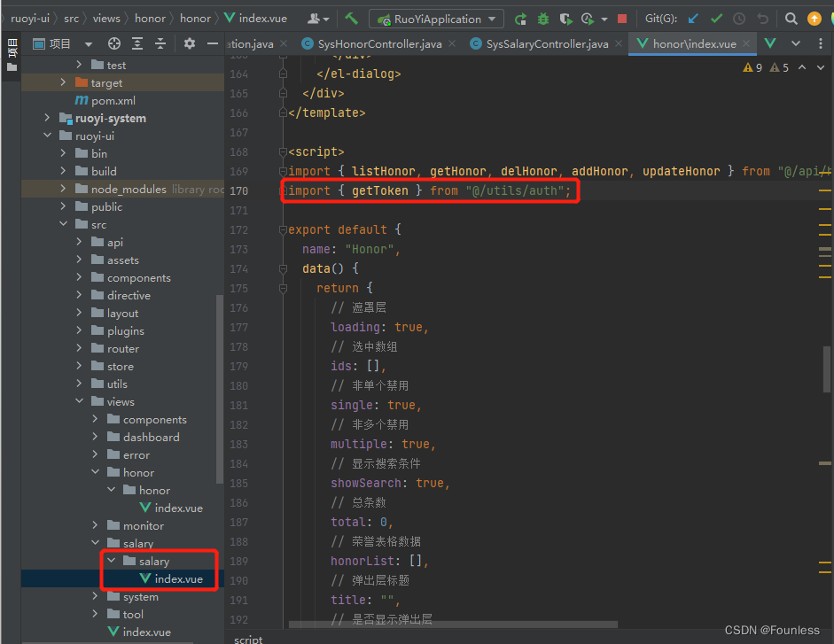Image resolution: width=834 pixels, height=644 pixels.
Task: Click Collapse All icon in project panel
Action: (160, 43)
